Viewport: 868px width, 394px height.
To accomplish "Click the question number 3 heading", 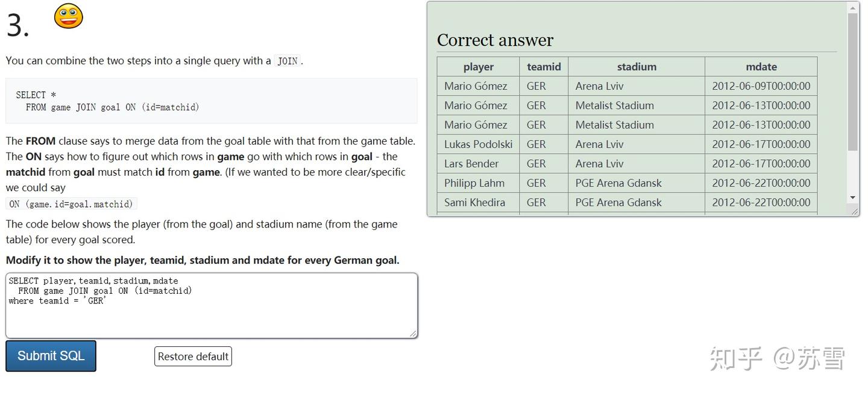I will (17, 25).
